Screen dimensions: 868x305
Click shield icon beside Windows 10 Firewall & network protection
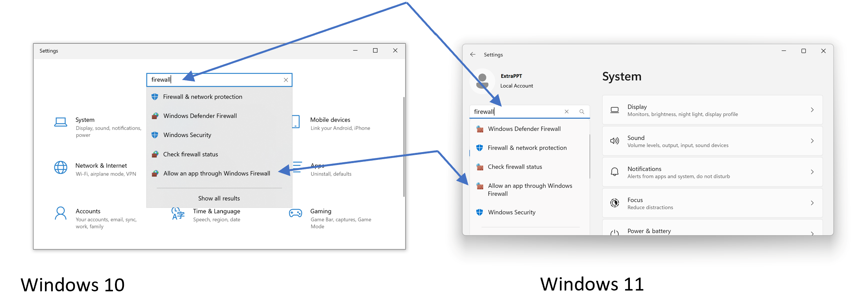[x=155, y=97]
